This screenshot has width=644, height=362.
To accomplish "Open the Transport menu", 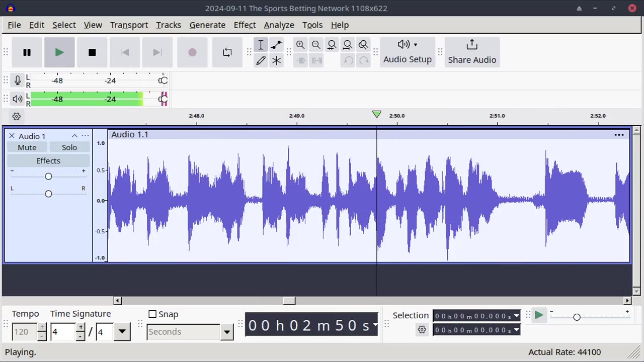I will click(x=129, y=25).
